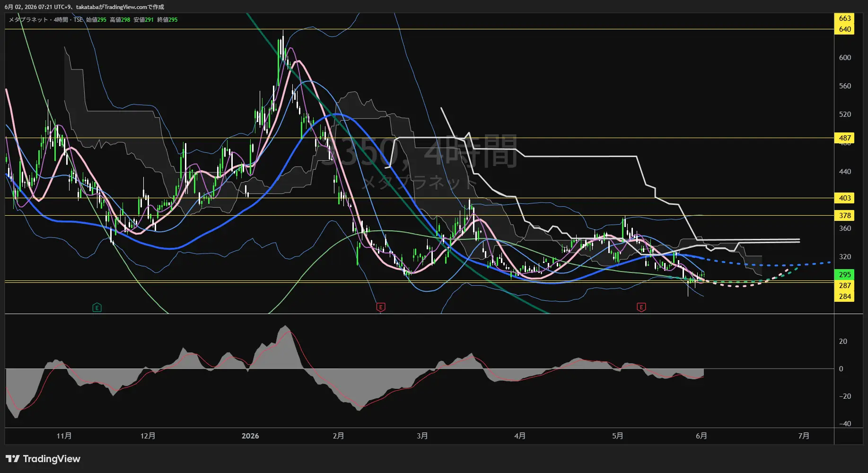Click the 320 price scale value
The height and width of the screenshot is (473, 868).
(845, 257)
